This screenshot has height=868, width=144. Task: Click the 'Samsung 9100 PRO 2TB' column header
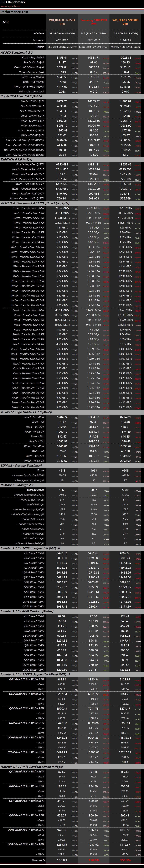coord(94,22)
